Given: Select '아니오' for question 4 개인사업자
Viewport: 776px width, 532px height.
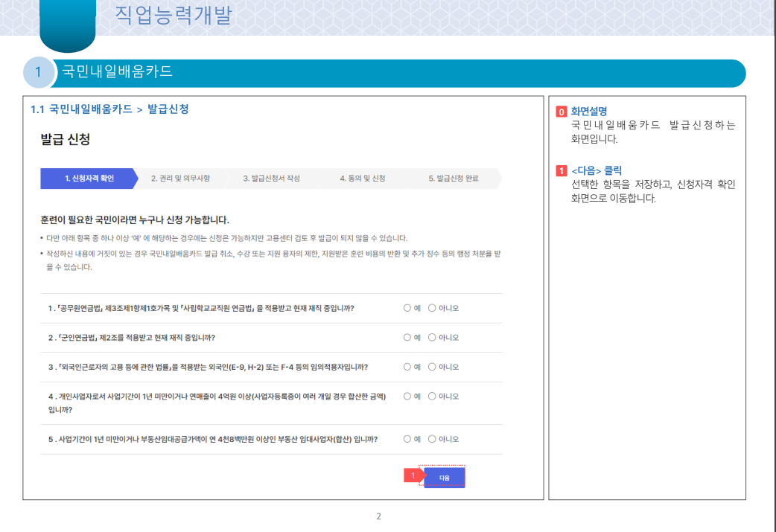Looking at the screenshot, I should [432, 396].
